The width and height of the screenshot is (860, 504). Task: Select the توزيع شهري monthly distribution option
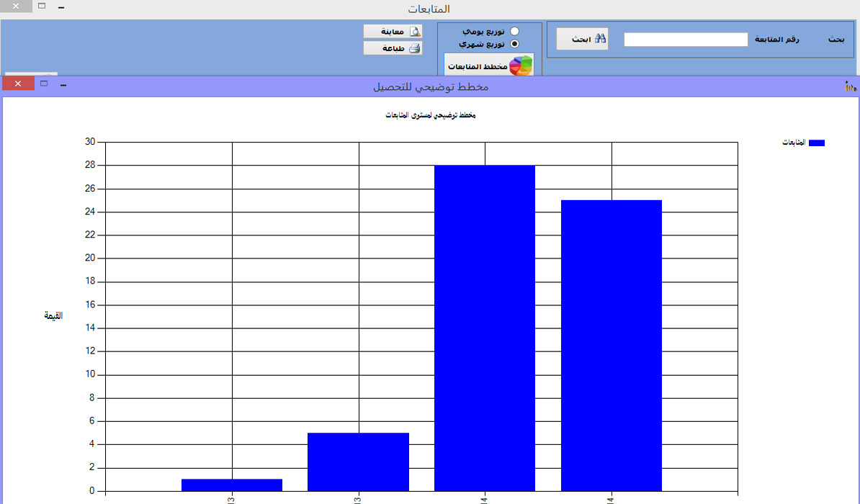pyautogui.click(x=514, y=43)
